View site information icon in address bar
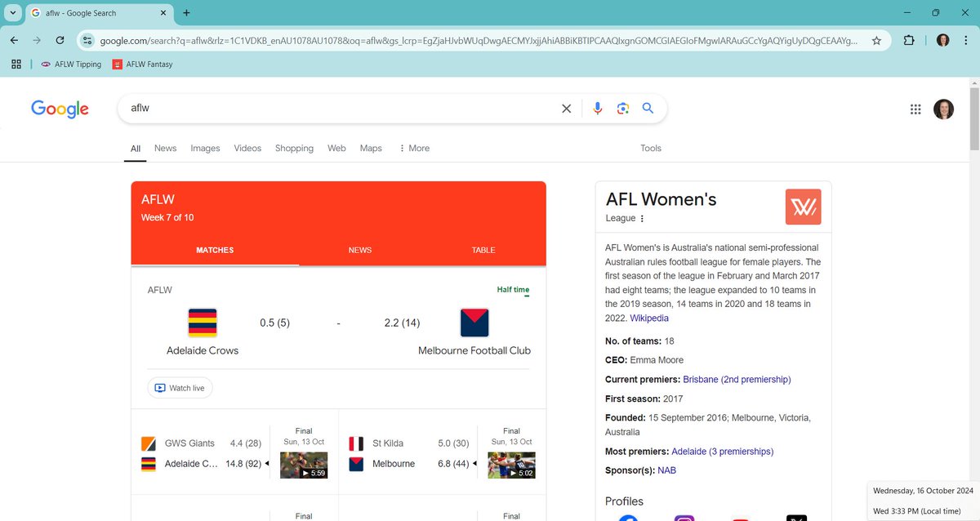Screen dimensions: 980x521 88,40
